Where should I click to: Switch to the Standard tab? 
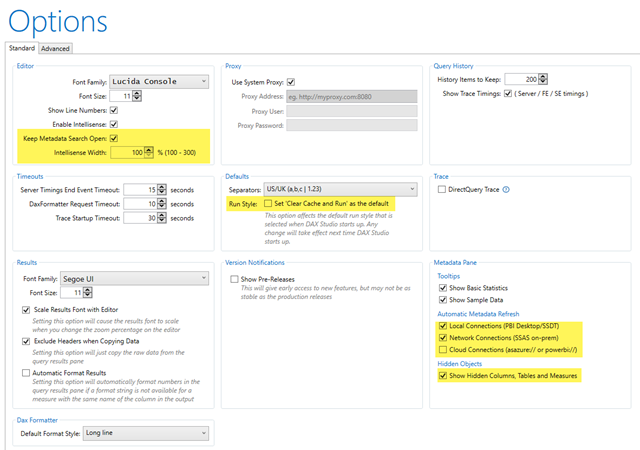click(22, 48)
